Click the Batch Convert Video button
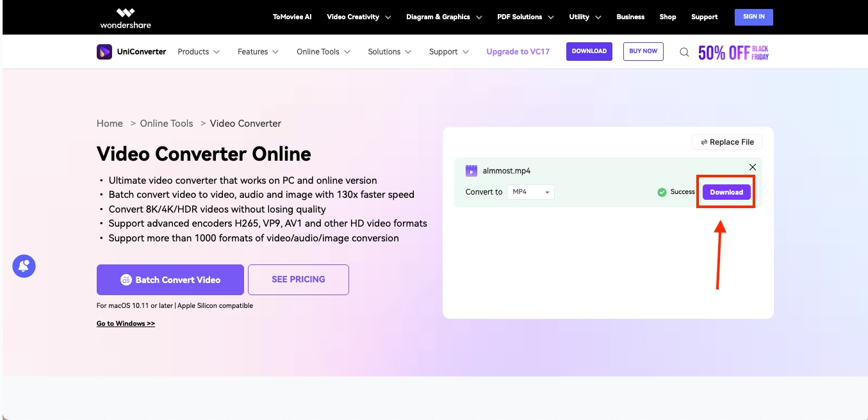The height and width of the screenshot is (420, 868). [x=170, y=279]
